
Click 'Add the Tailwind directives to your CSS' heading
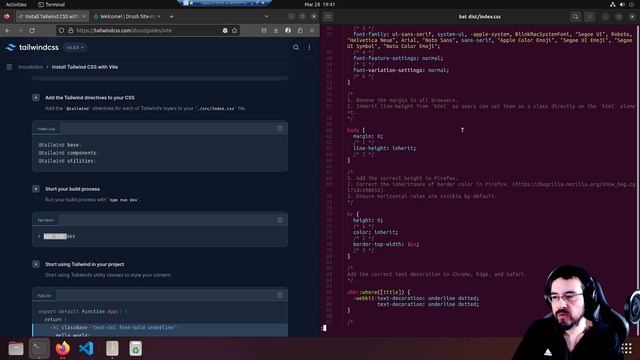coord(90,98)
